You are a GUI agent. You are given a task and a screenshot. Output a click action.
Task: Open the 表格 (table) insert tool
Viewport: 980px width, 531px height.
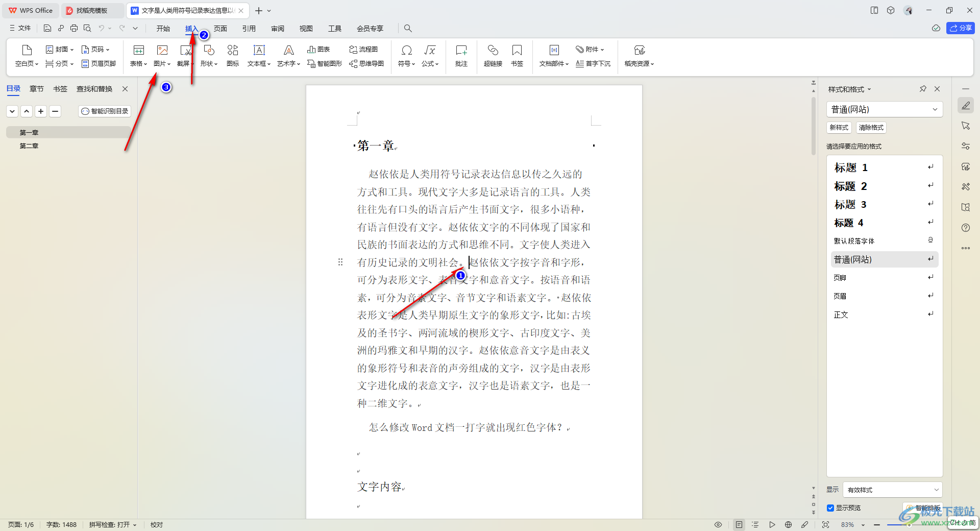coord(138,56)
